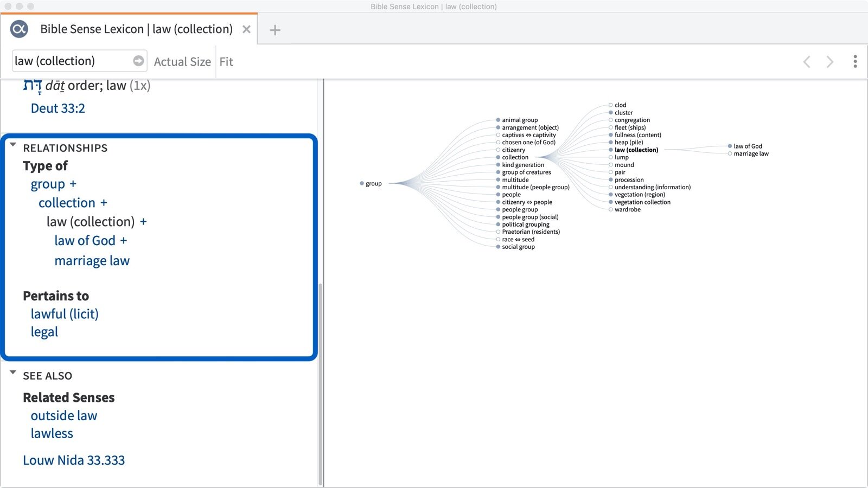Open the Deut 33:2 reference link
The width and height of the screenshot is (868, 488).
click(x=58, y=108)
